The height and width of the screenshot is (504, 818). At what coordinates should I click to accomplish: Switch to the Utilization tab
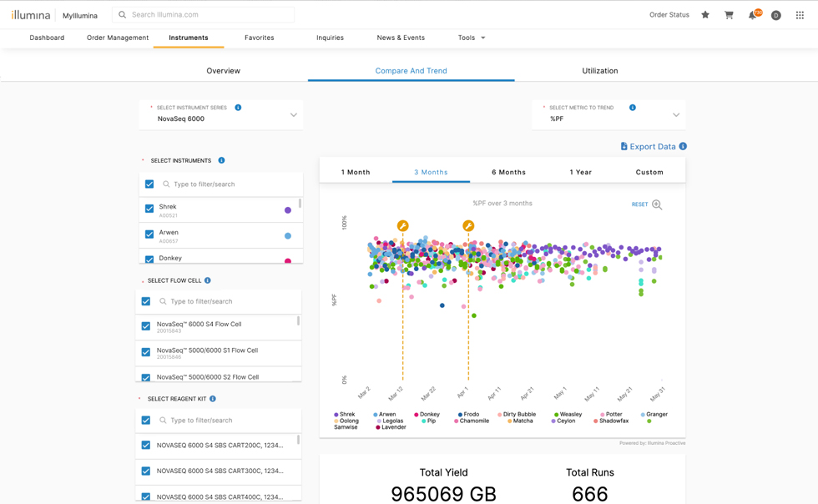coord(599,71)
